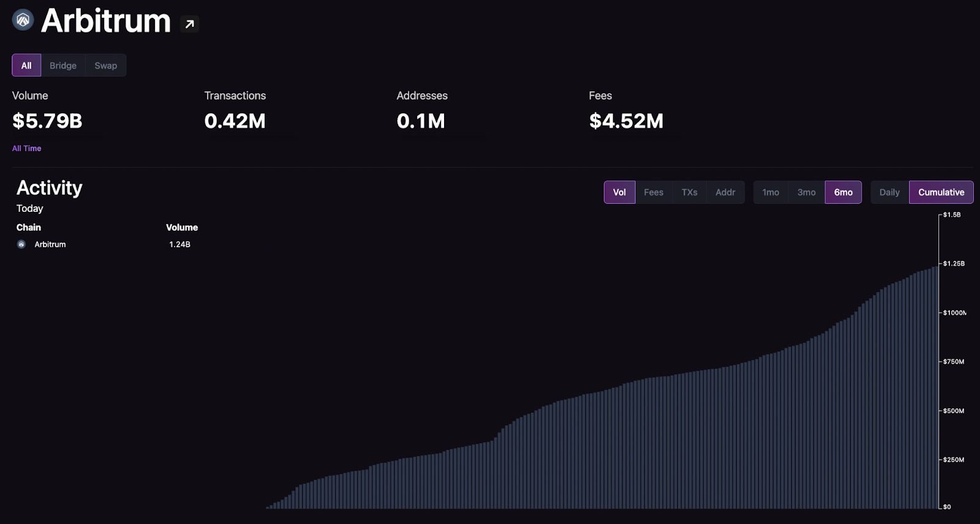The height and width of the screenshot is (524, 980).
Task: Click the $0 axis label
Action: (947, 507)
